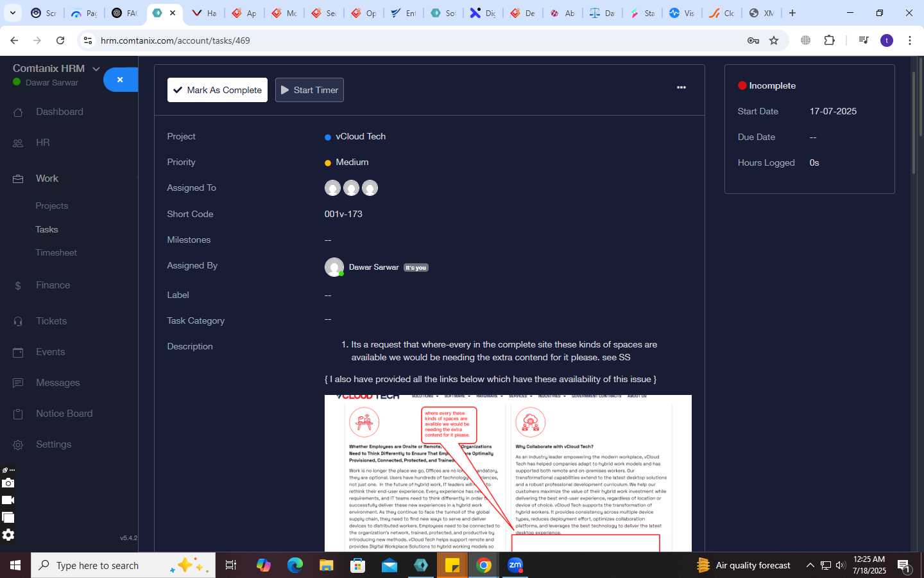Reload the page with the refresh icon

coord(60,40)
